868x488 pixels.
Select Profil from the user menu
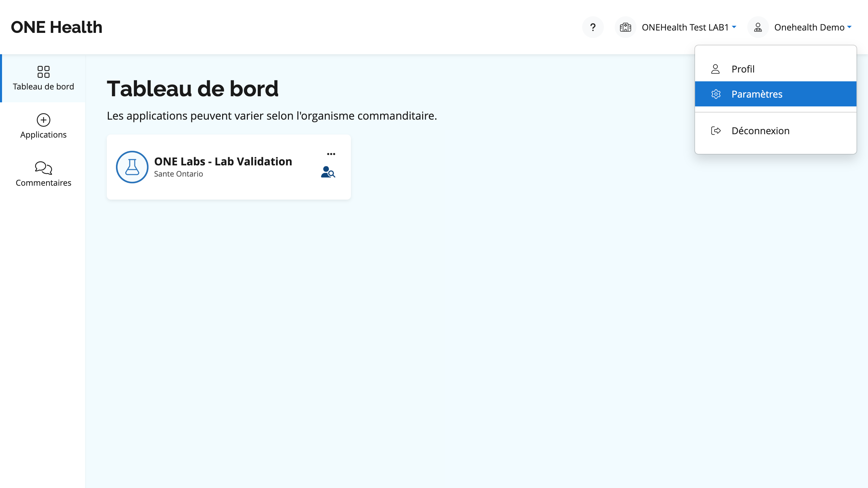coord(775,69)
